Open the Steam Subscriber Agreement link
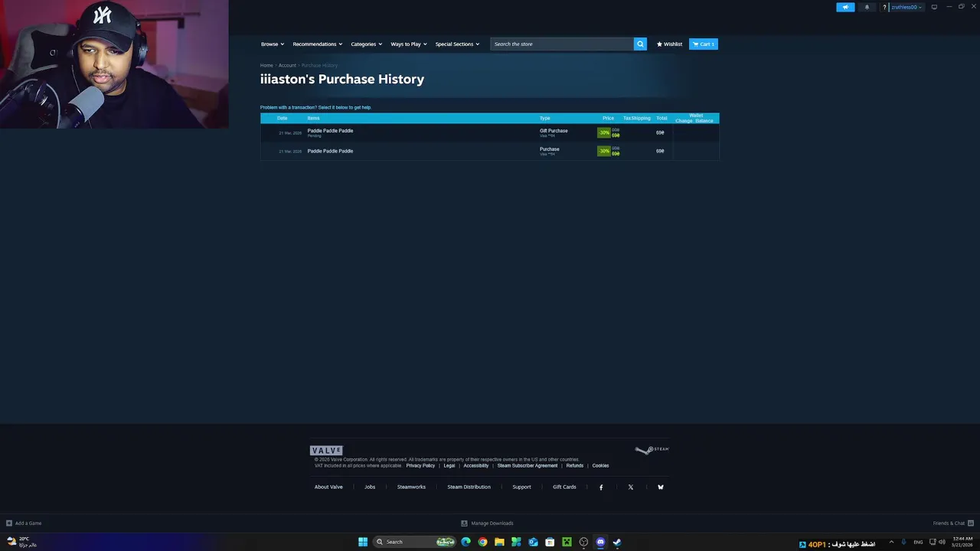This screenshot has width=980, height=551. 528,465
